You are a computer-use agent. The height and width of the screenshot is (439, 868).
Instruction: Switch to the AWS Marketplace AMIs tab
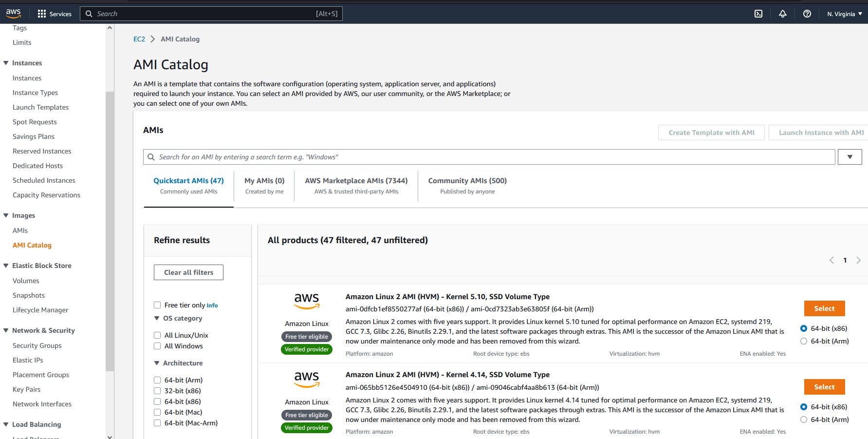click(x=356, y=186)
